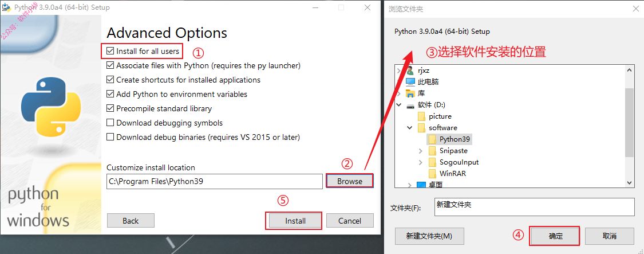The image size is (644, 254).
Task: Click the 桌面 desktop icon
Action: (x=421, y=185)
